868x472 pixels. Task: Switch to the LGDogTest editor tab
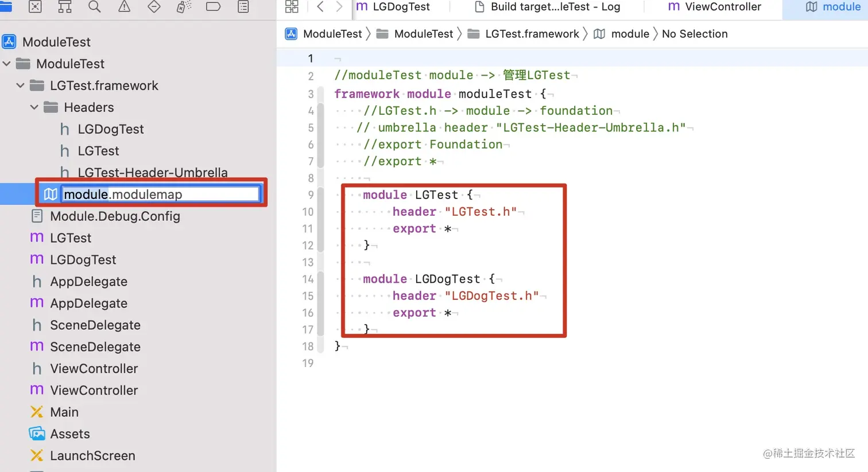[x=394, y=7]
